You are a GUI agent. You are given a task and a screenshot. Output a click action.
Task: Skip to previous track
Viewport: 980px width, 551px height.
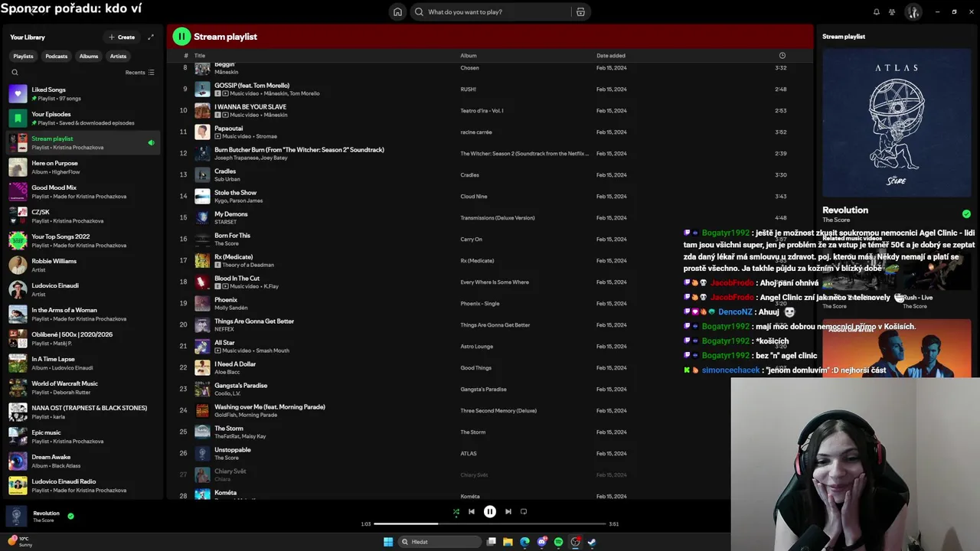click(x=472, y=511)
